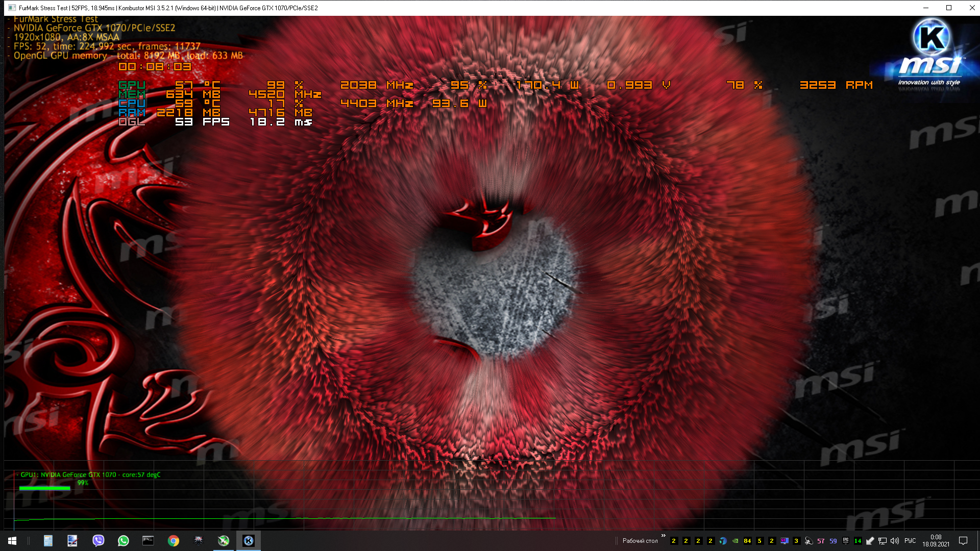
Task: Open the Action Center notifications
Action: (963, 541)
